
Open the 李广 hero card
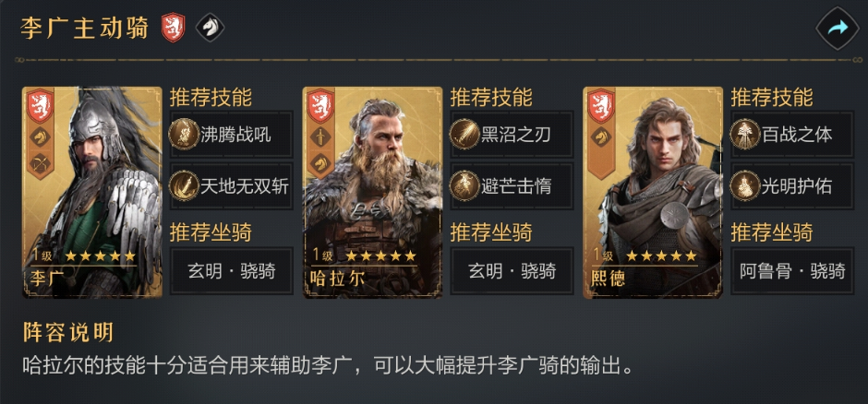[92, 193]
